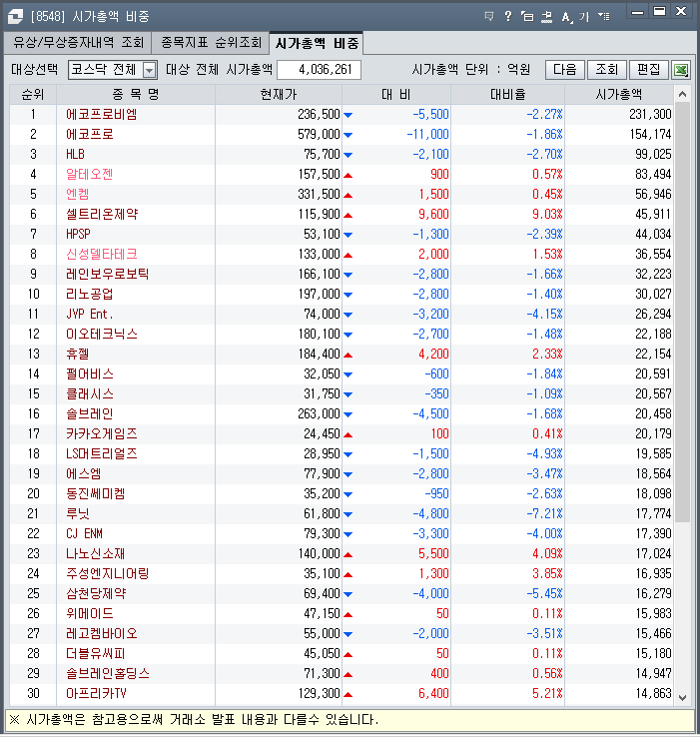
Task: Select stock 동진쎄미켐 in the list
Action: coord(96,494)
